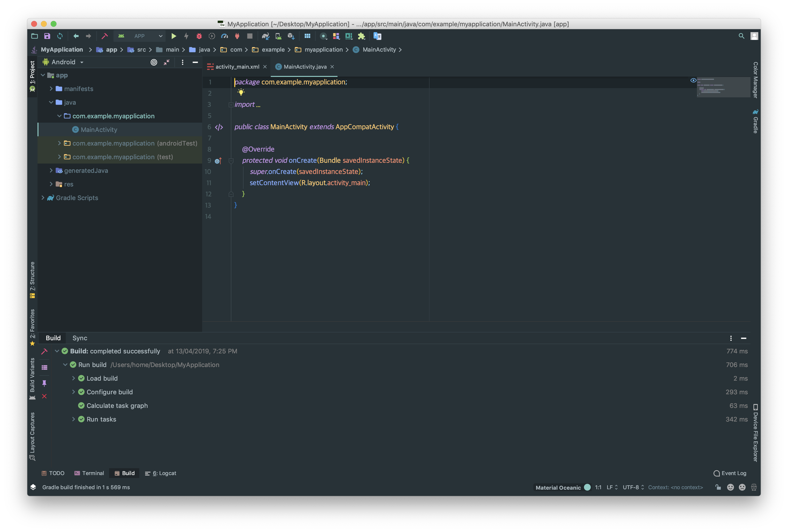The image size is (788, 532).
Task: Click scroll-from-source target icon in Project panel
Action: tap(154, 62)
